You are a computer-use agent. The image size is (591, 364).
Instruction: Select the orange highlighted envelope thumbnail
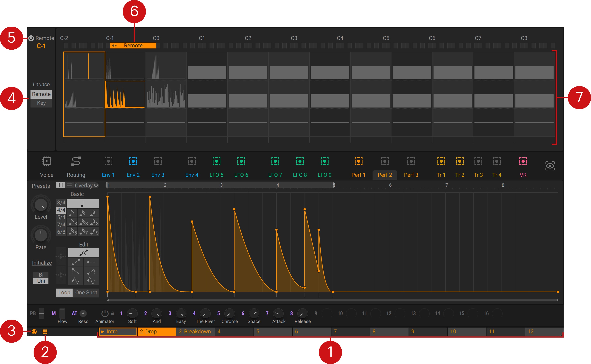tap(125, 94)
